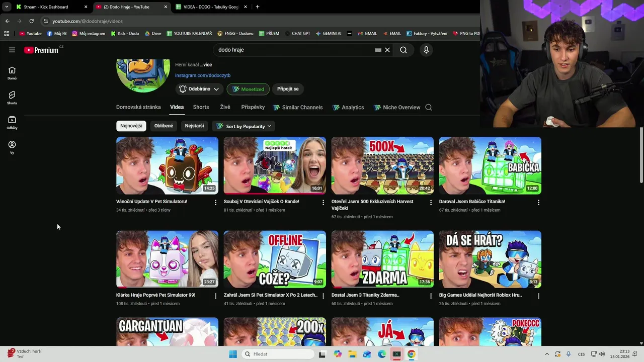Search within channel magnifier icon
The image size is (644, 362).
click(429, 107)
